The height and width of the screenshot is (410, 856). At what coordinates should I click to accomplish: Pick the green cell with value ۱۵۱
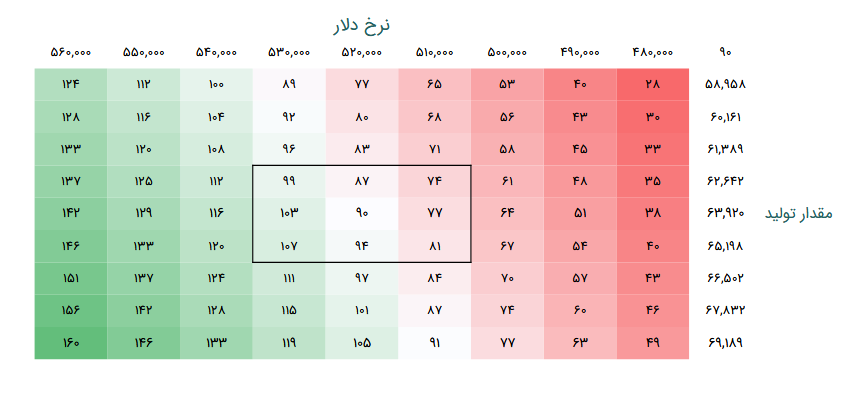coord(70,278)
